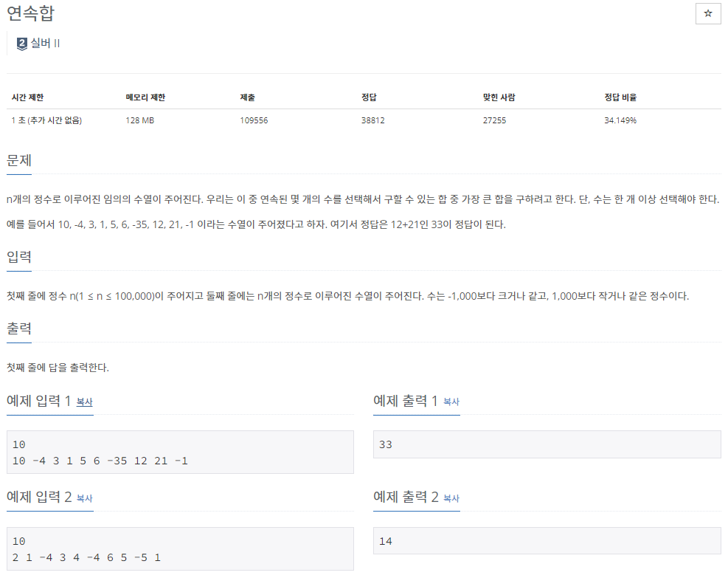
Task: Click the 예제 출력 2 heading
Action: click(406, 497)
